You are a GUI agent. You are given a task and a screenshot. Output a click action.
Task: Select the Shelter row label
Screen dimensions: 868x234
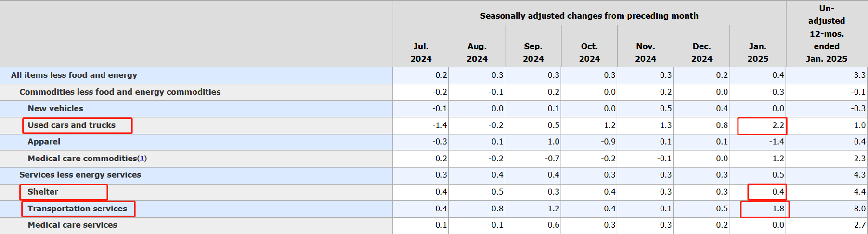(43, 192)
